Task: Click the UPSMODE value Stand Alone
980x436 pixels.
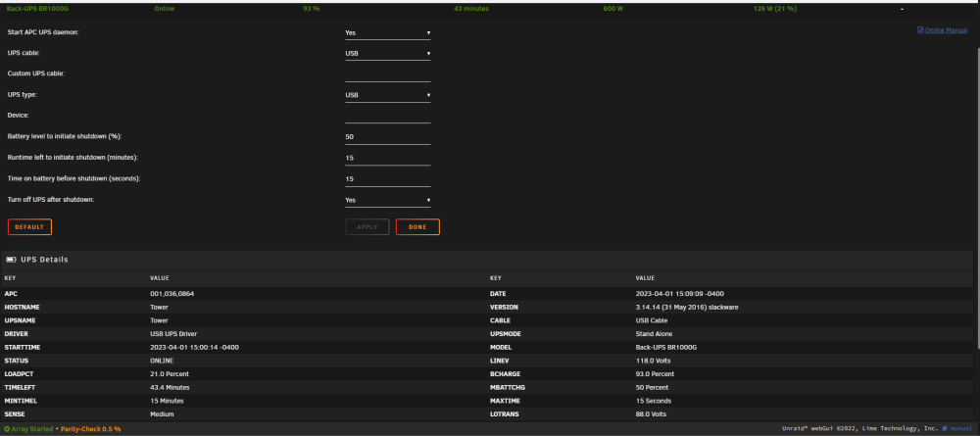Action: tap(654, 334)
